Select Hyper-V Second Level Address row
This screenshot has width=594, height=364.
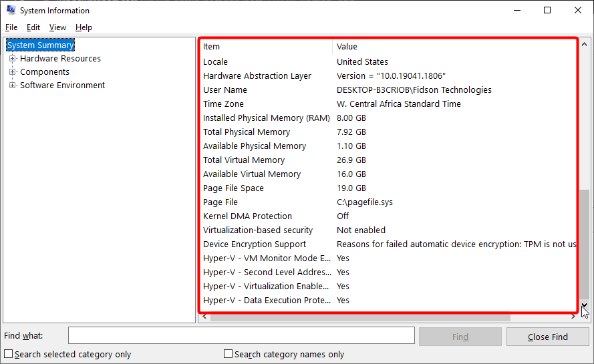click(x=388, y=272)
